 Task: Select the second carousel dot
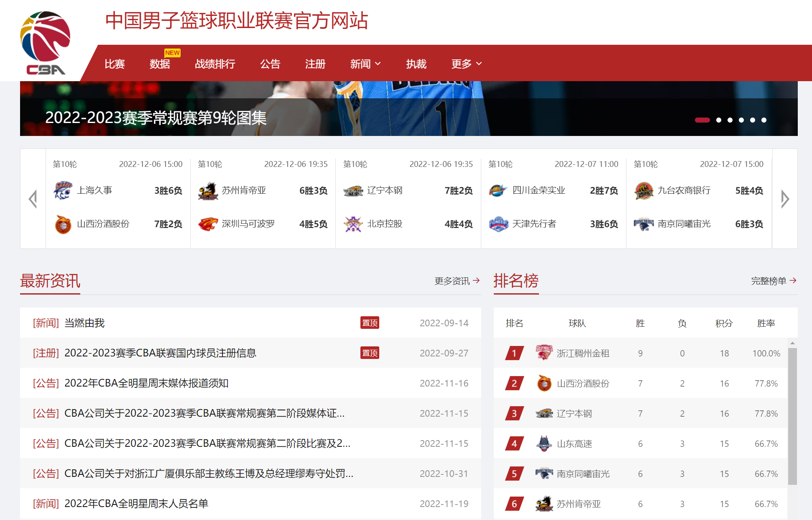tap(718, 120)
